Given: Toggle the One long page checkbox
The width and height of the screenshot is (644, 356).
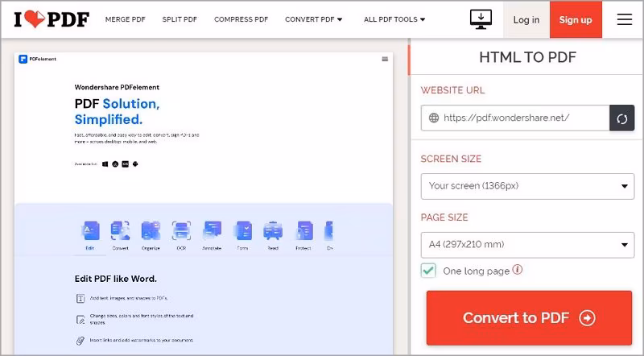Looking at the screenshot, I should pyautogui.click(x=428, y=271).
